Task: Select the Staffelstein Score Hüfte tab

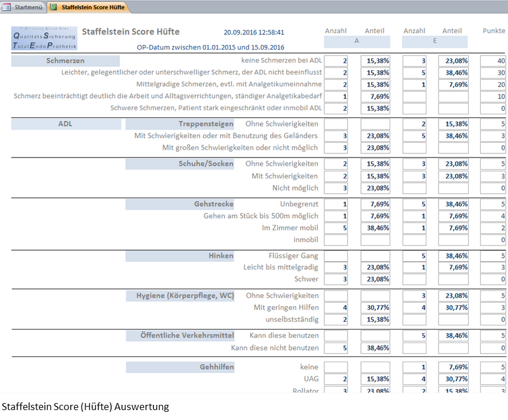Action: (x=92, y=7)
